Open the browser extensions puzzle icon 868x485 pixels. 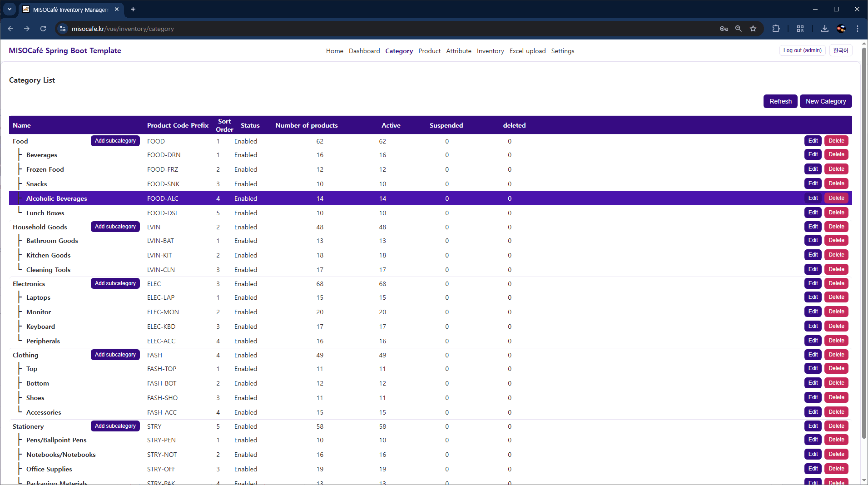tap(776, 29)
